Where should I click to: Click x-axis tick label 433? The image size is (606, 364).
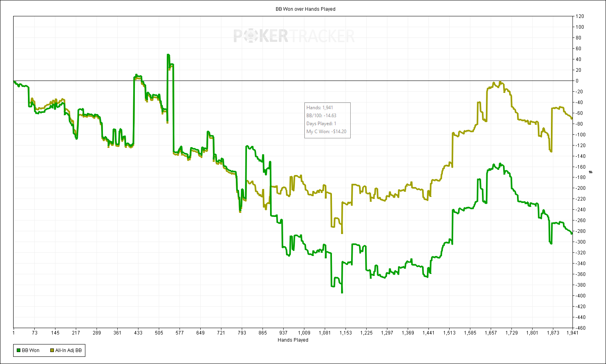tap(138, 333)
